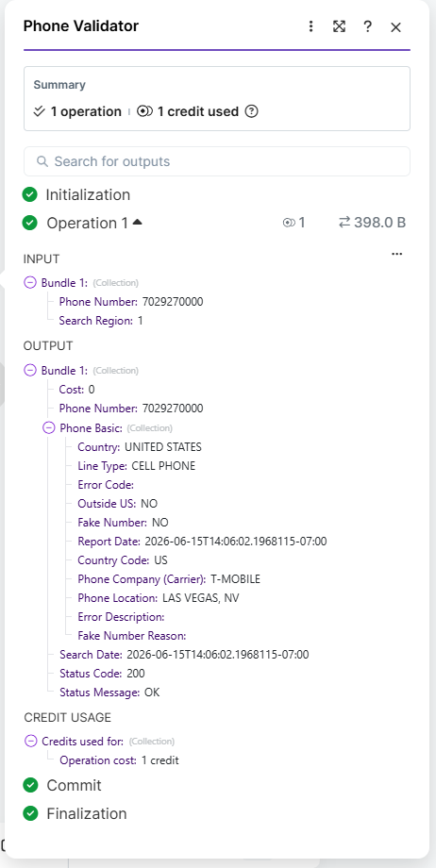Click the CREDIT USAGE section heading

(x=68, y=717)
